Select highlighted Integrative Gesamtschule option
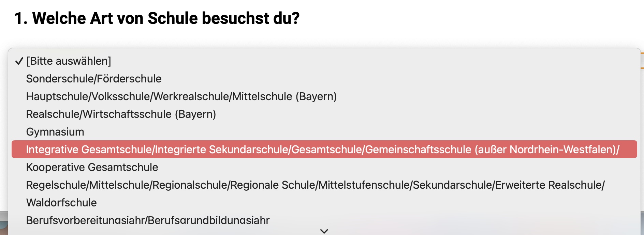 [x=324, y=149]
